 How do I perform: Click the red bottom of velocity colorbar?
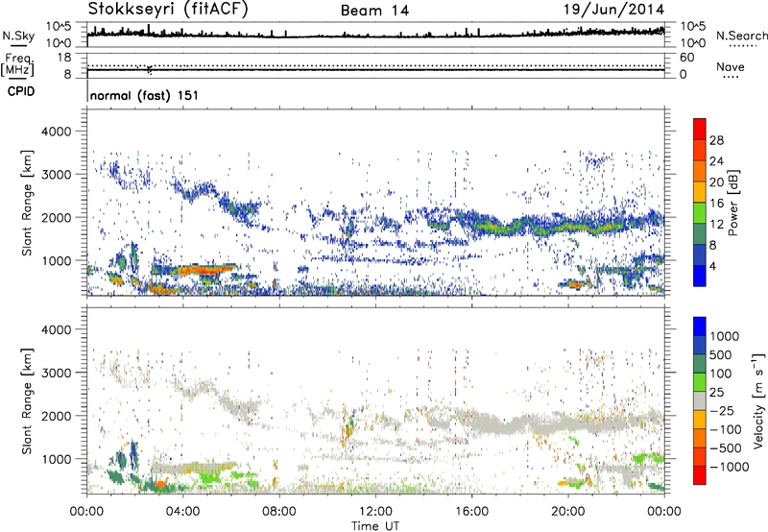(700, 475)
